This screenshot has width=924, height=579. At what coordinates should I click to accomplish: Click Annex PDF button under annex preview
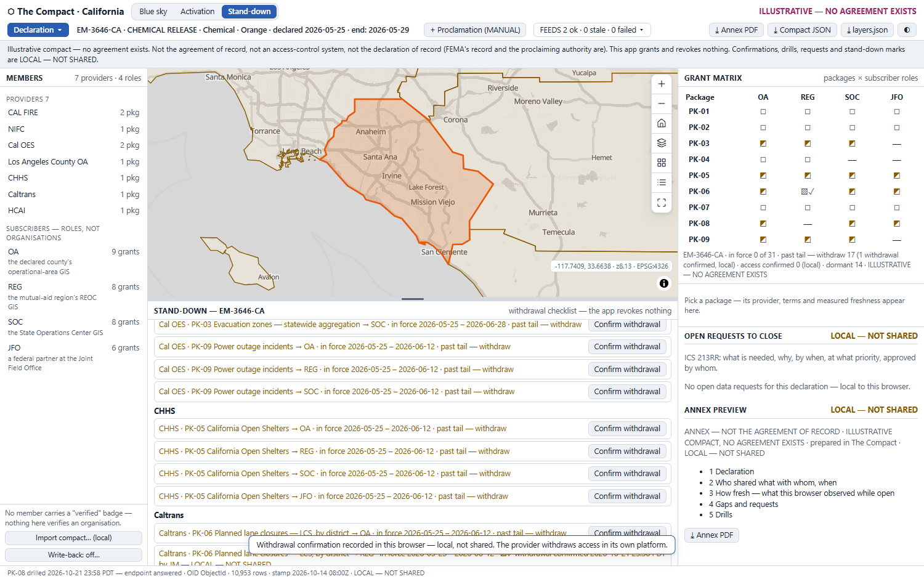711,535
